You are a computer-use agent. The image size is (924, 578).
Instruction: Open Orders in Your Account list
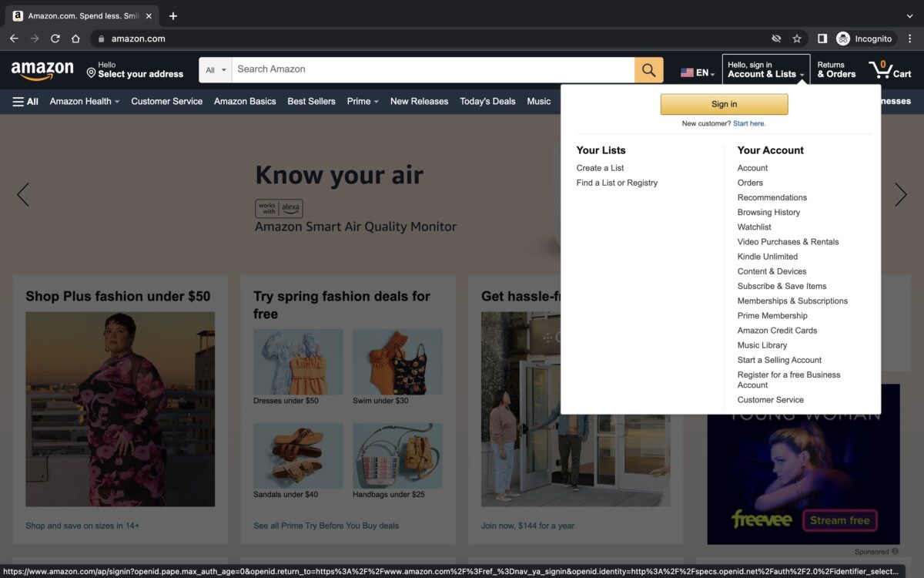pyautogui.click(x=750, y=183)
